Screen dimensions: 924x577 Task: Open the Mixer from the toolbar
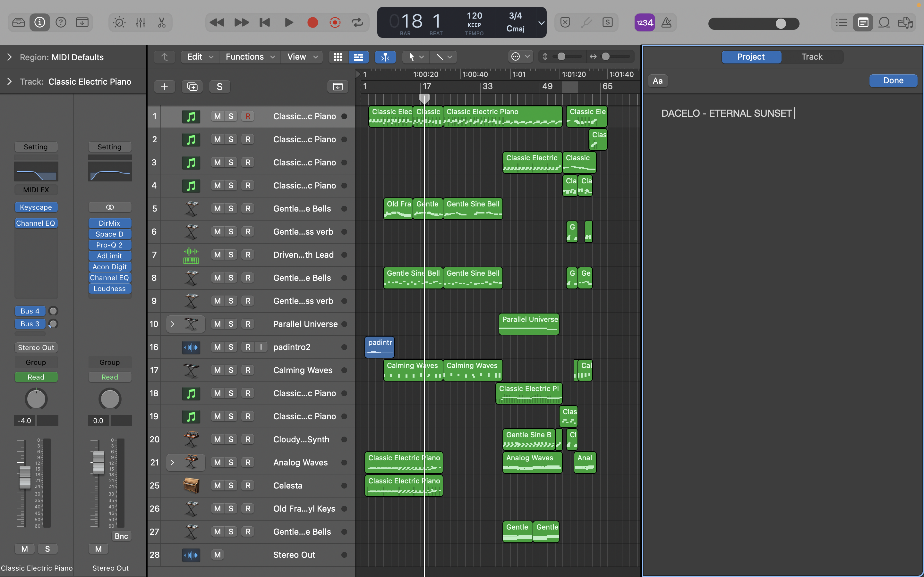point(140,22)
